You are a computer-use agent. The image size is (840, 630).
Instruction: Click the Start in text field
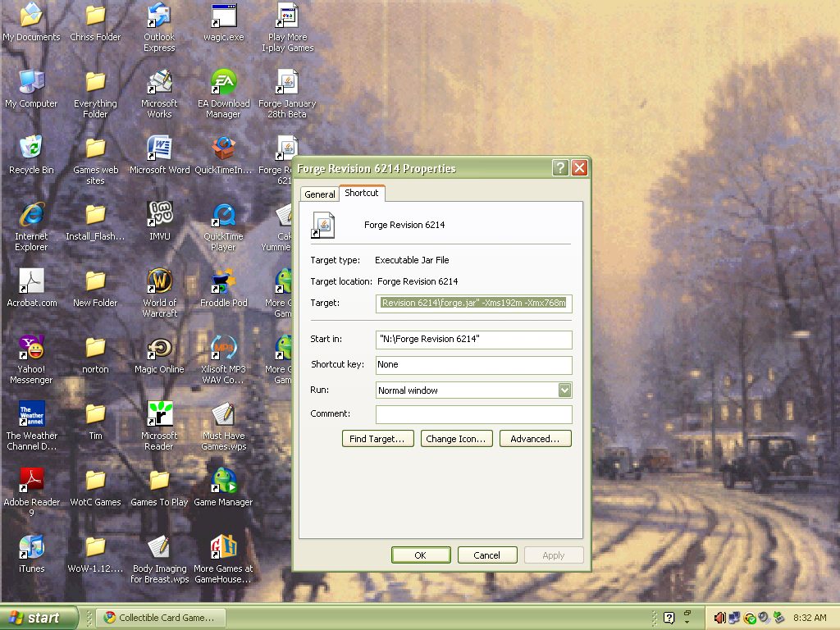click(x=473, y=340)
